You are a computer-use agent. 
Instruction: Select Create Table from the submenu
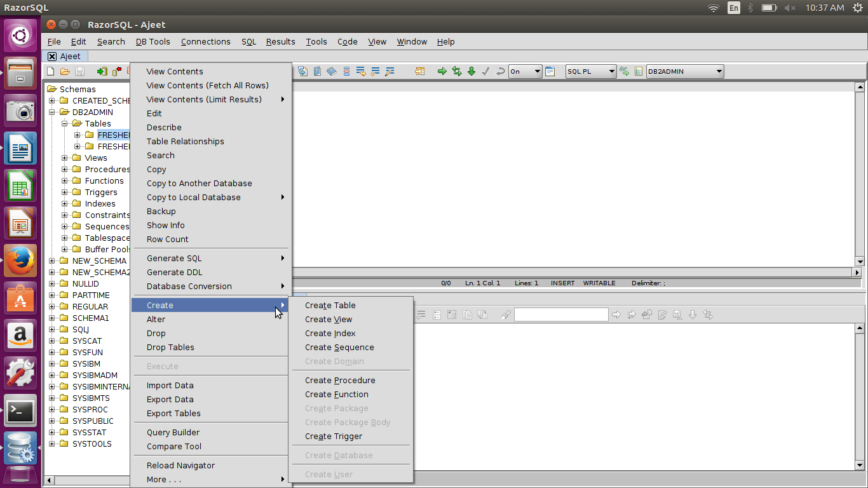pyautogui.click(x=330, y=306)
